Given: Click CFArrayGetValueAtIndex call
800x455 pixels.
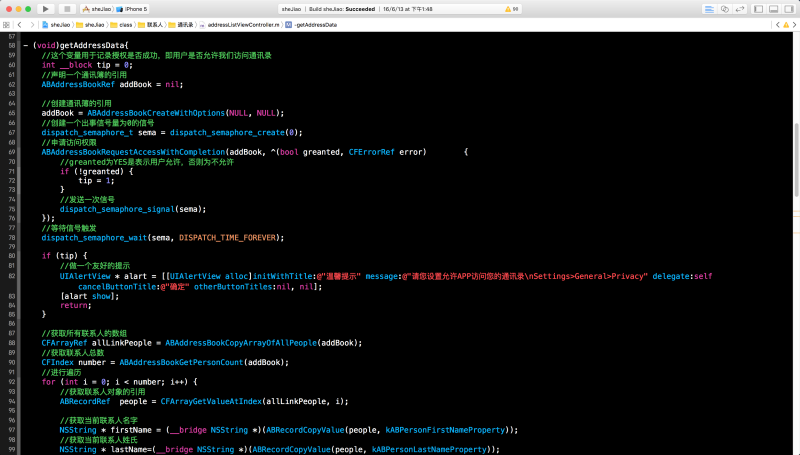Looking at the screenshot, I should 211,401.
